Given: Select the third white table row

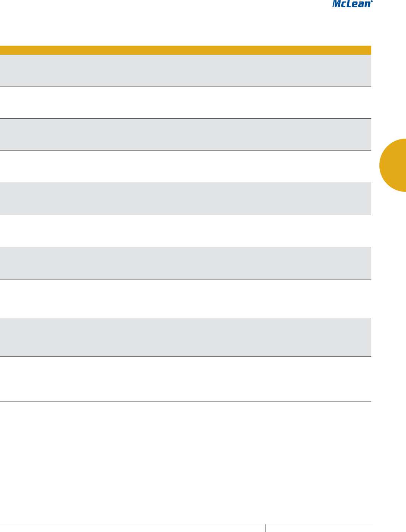Looking at the screenshot, I should 186,231.
